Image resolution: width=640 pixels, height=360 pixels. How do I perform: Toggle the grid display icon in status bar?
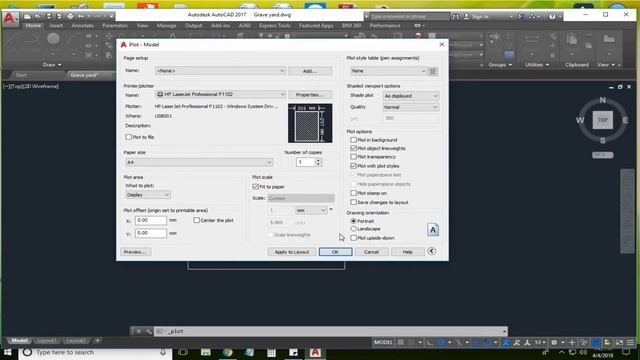click(x=401, y=342)
